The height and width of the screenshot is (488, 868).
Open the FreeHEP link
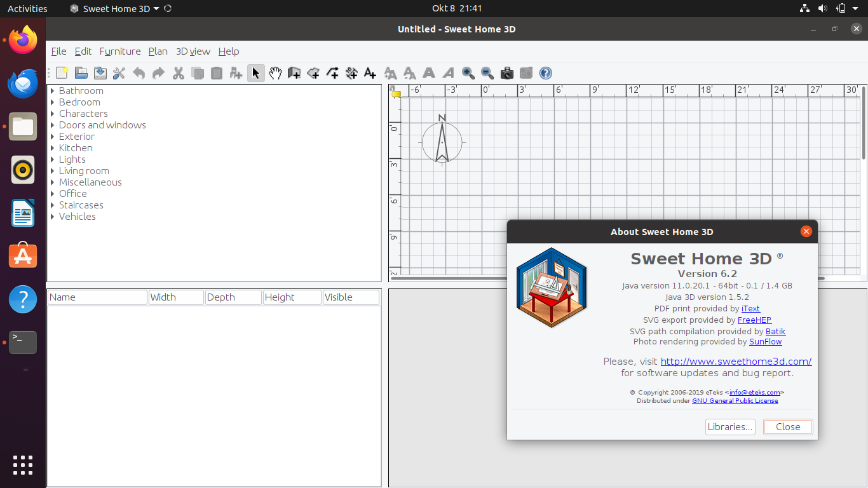point(754,320)
